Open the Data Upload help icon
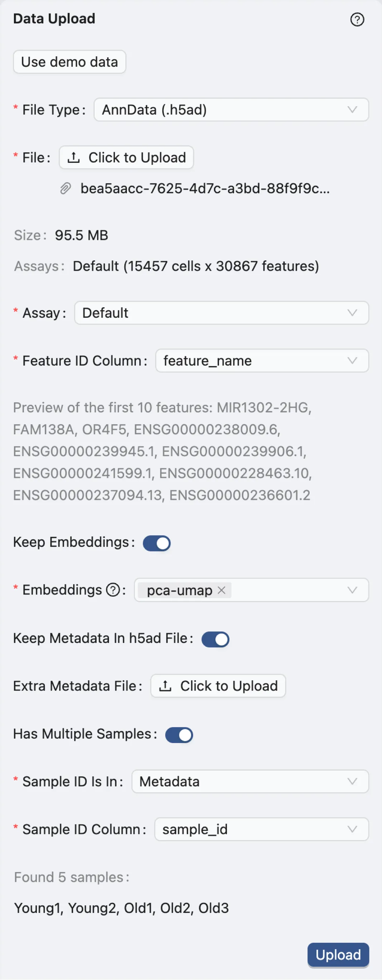The image size is (382, 980). 357,19
